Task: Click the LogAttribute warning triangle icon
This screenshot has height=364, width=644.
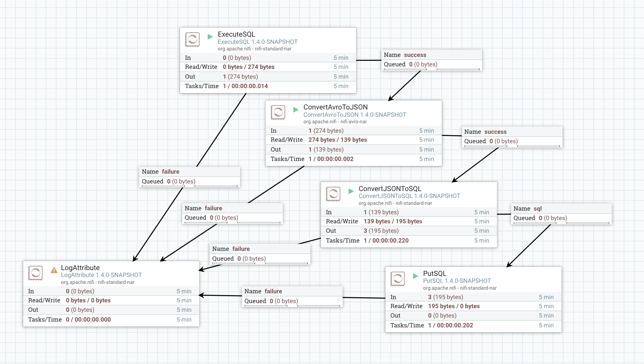Action: coord(54,270)
